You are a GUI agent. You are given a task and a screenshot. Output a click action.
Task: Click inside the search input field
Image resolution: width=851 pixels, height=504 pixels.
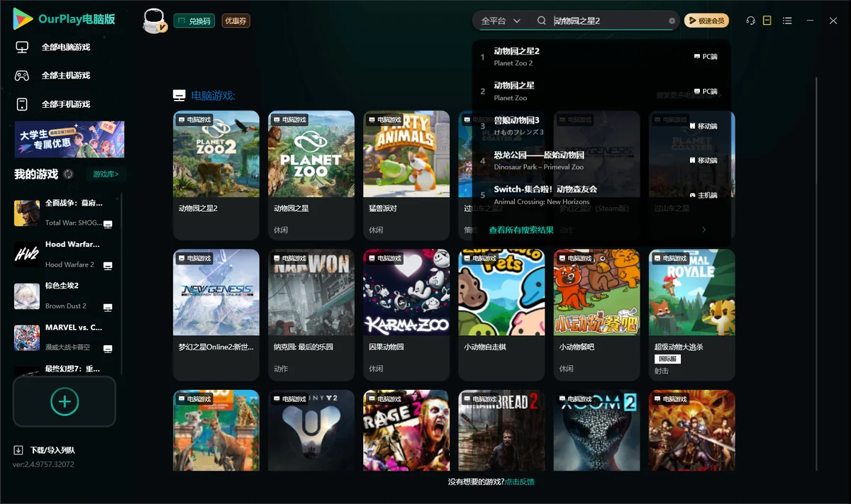pos(609,21)
